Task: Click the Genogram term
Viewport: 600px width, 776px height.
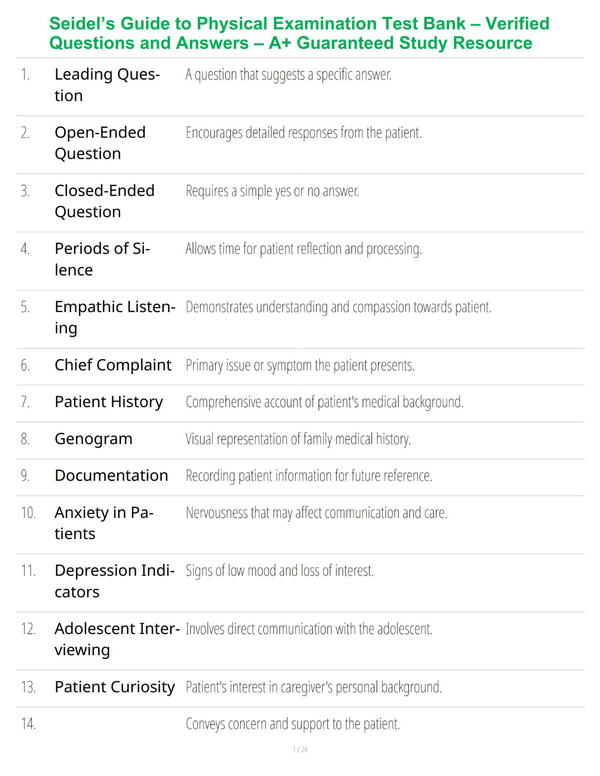Action: pos(93,439)
